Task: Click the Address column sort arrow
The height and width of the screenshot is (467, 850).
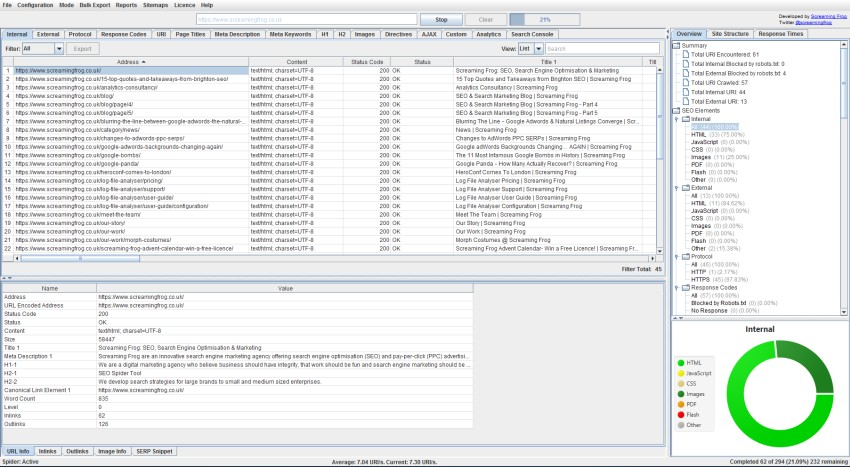Action: pos(143,62)
